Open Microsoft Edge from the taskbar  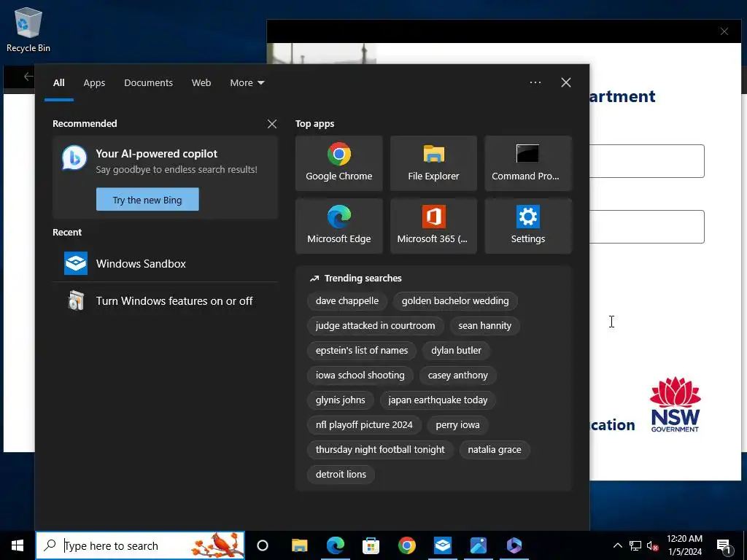pos(336,545)
